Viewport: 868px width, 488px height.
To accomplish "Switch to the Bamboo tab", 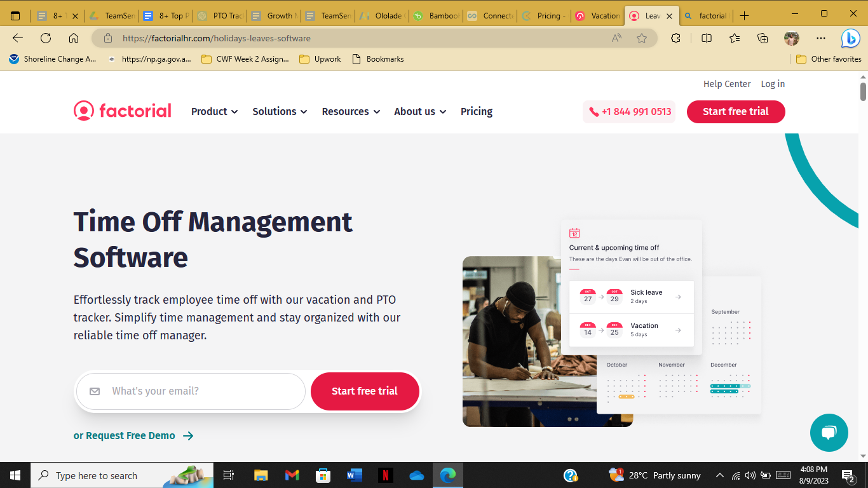I will (x=435, y=16).
